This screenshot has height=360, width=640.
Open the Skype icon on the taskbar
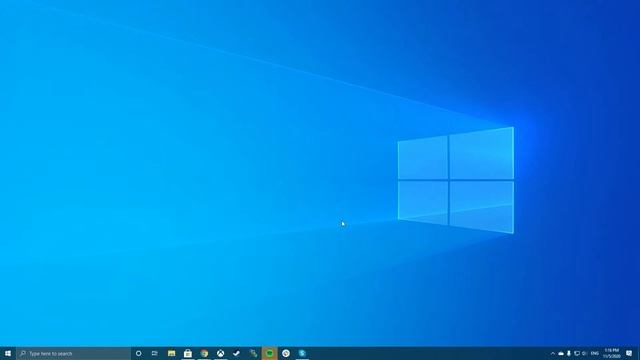[x=302, y=353]
